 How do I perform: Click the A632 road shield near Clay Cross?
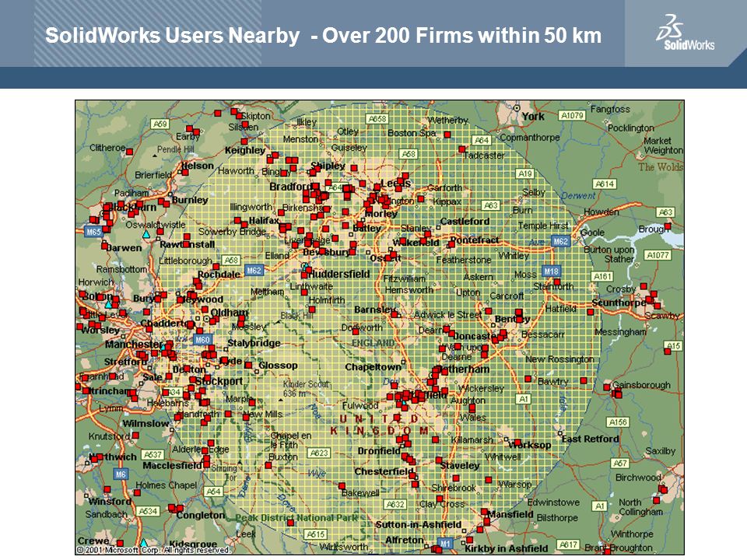(x=395, y=504)
